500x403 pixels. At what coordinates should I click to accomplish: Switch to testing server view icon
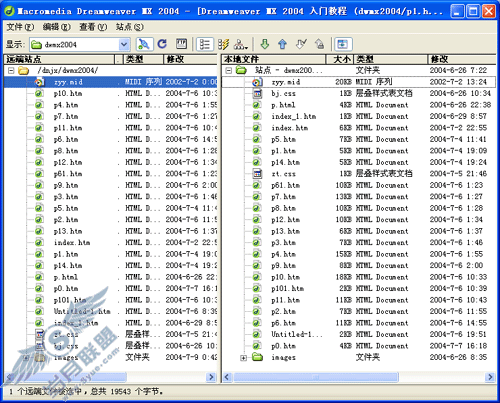pos(223,44)
